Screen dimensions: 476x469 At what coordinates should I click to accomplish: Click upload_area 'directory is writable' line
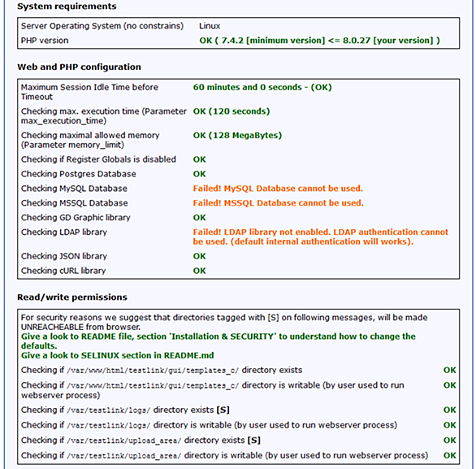coord(225,456)
